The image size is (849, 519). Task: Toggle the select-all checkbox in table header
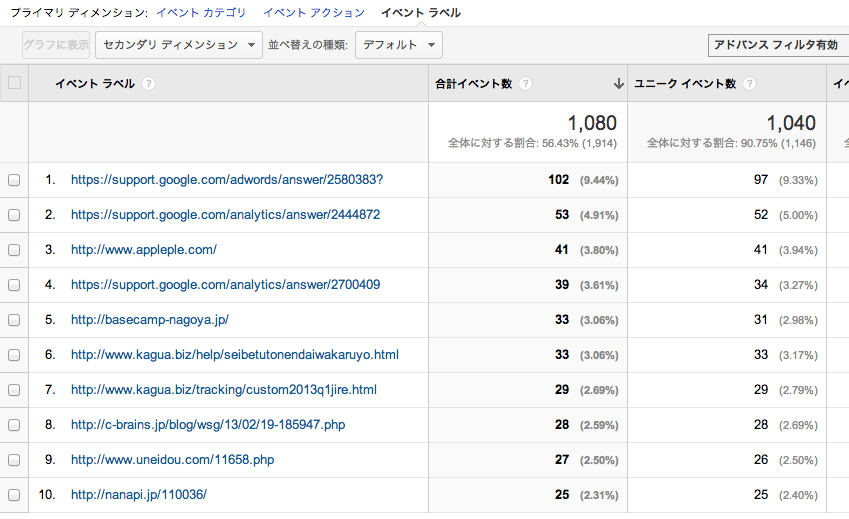tap(14, 84)
